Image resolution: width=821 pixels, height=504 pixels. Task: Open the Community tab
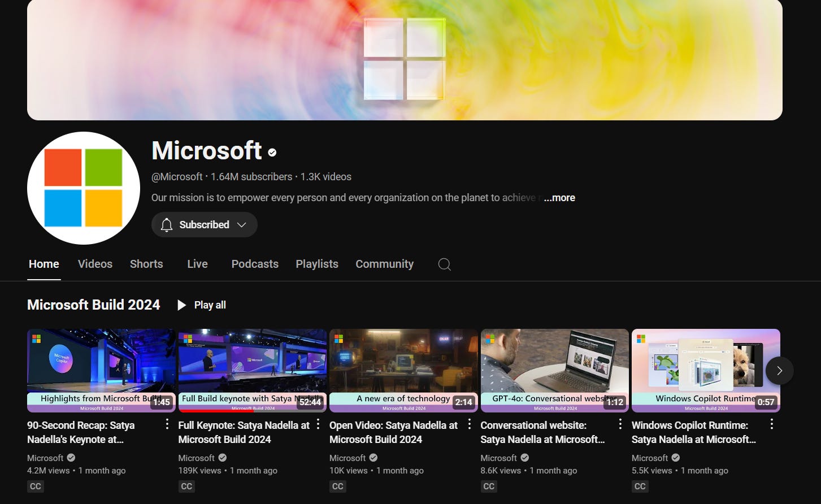[x=384, y=264]
